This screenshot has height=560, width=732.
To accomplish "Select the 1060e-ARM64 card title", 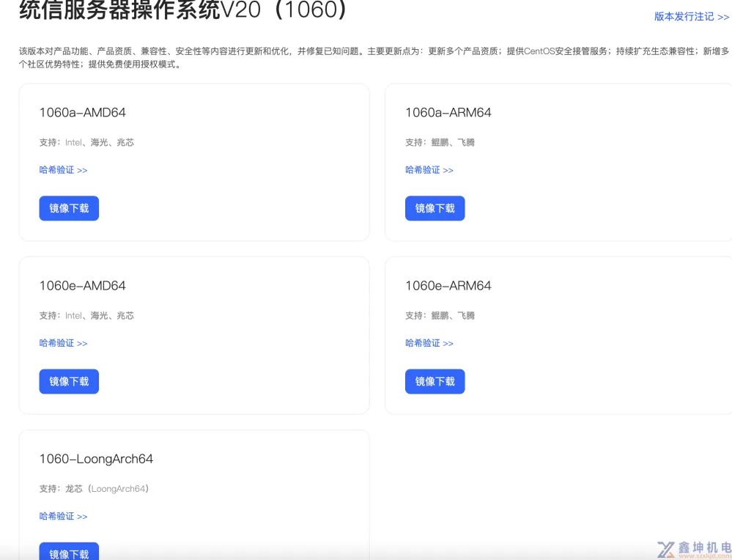I will (x=448, y=286).
